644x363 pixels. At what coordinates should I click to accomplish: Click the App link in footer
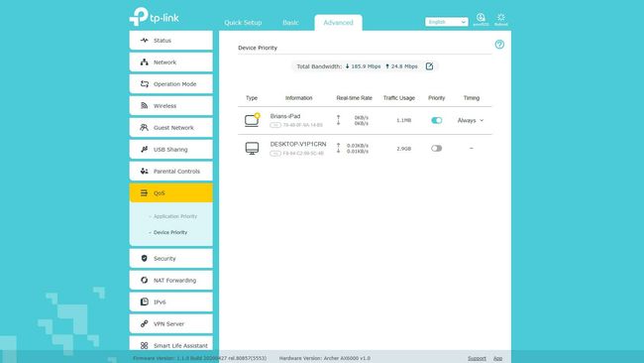pos(497,358)
